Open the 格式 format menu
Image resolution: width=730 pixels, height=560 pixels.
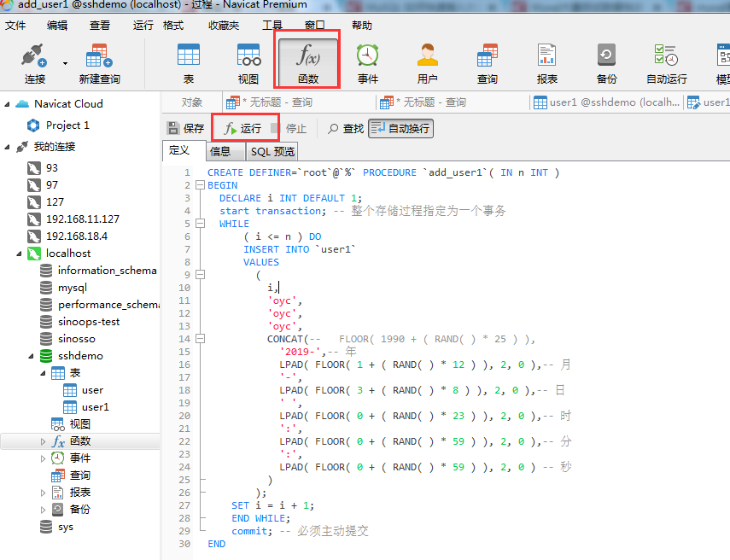tap(173, 25)
